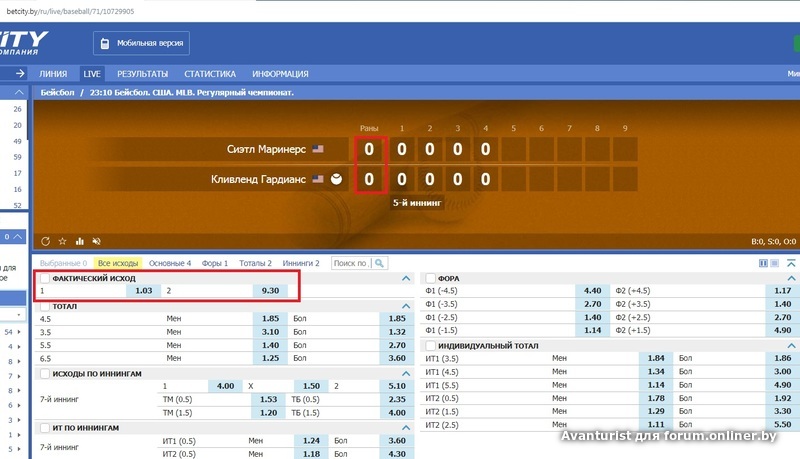Tick the ИТ ПО ИННИНГАМ checkbox
Image resolution: width=800 pixels, height=459 pixels.
(45, 428)
